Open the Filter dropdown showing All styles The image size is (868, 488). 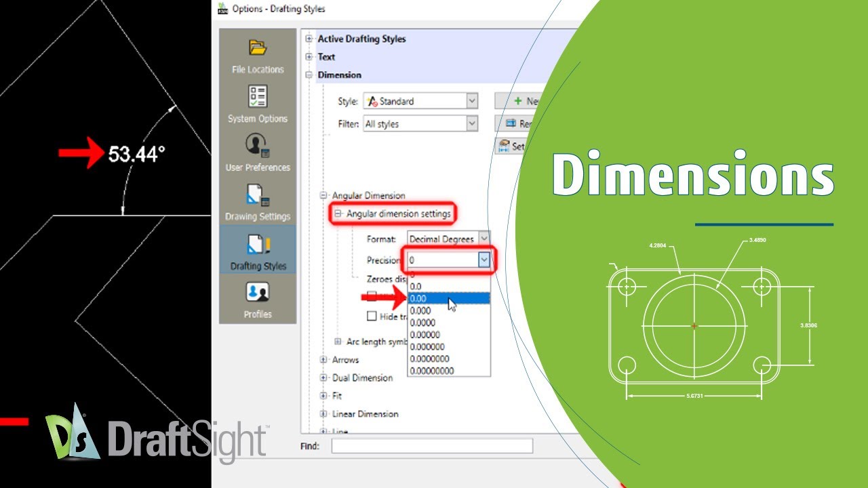420,124
